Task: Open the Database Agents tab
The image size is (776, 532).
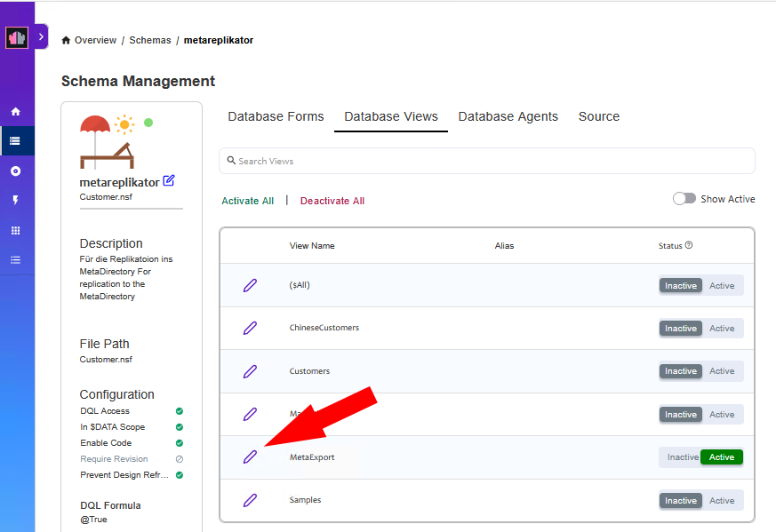Action: (x=508, y=116)
